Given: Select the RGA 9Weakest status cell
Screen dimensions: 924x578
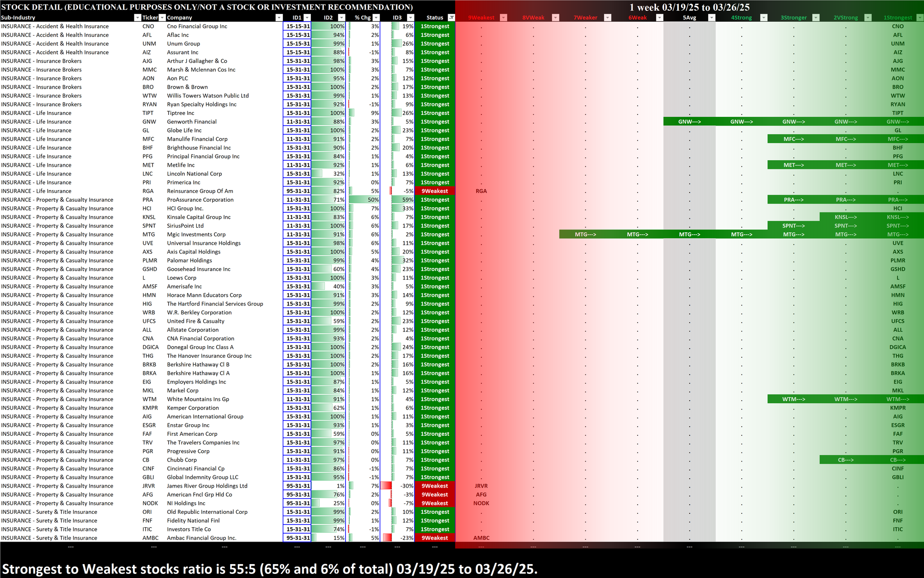Looking at the screenshot, I should tap(435, 191).
